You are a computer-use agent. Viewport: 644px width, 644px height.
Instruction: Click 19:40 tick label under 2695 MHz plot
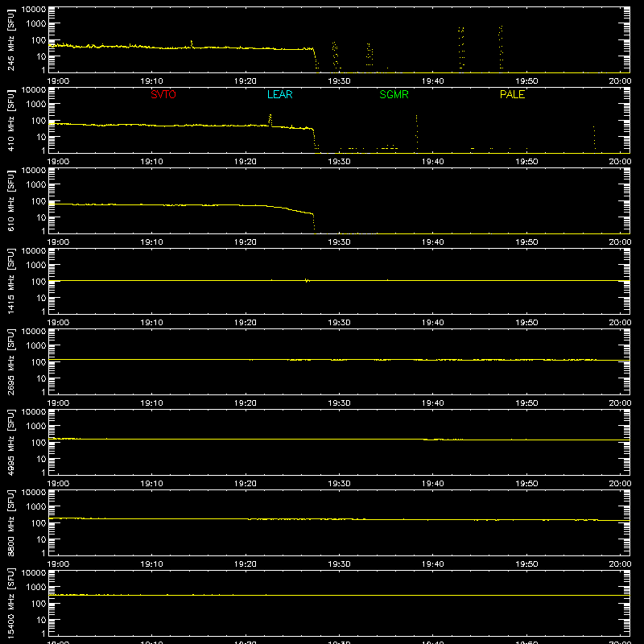[x=433, y=403]
